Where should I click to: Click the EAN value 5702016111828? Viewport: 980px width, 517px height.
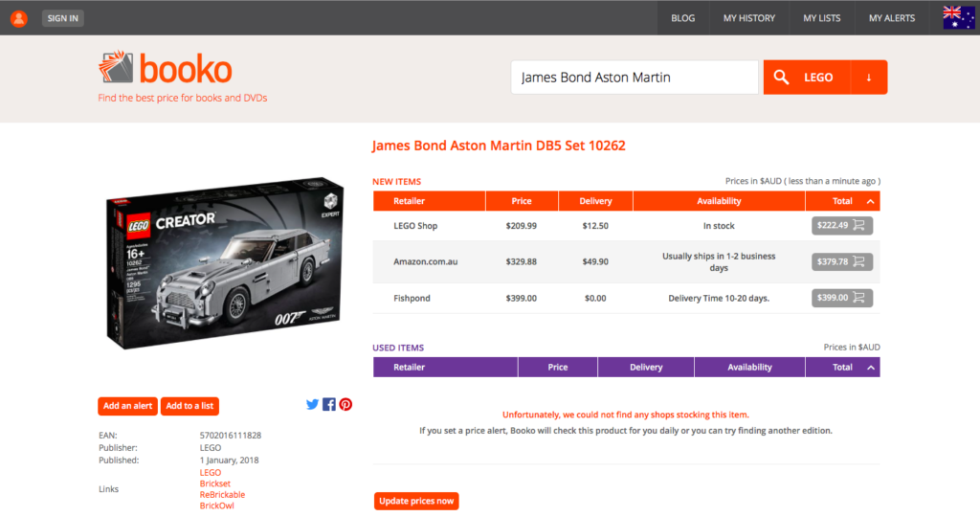pyautogui.click(x=231, y=435)
